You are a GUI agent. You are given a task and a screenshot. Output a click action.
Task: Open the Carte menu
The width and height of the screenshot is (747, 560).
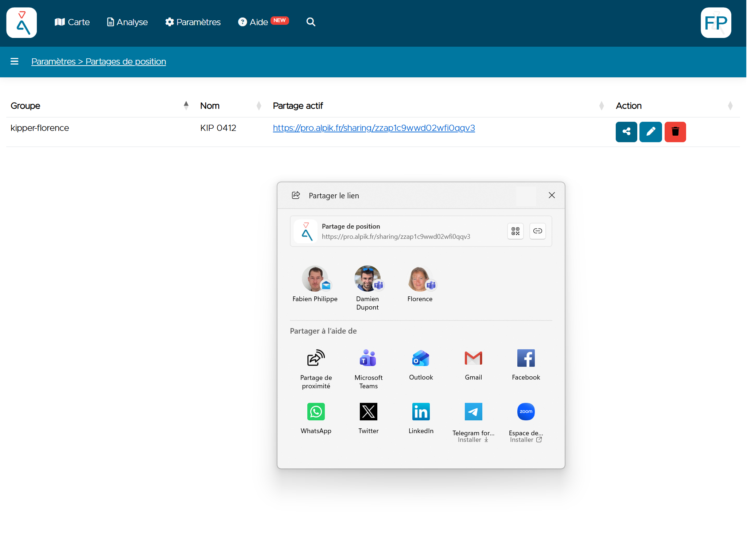coord(72,22)
